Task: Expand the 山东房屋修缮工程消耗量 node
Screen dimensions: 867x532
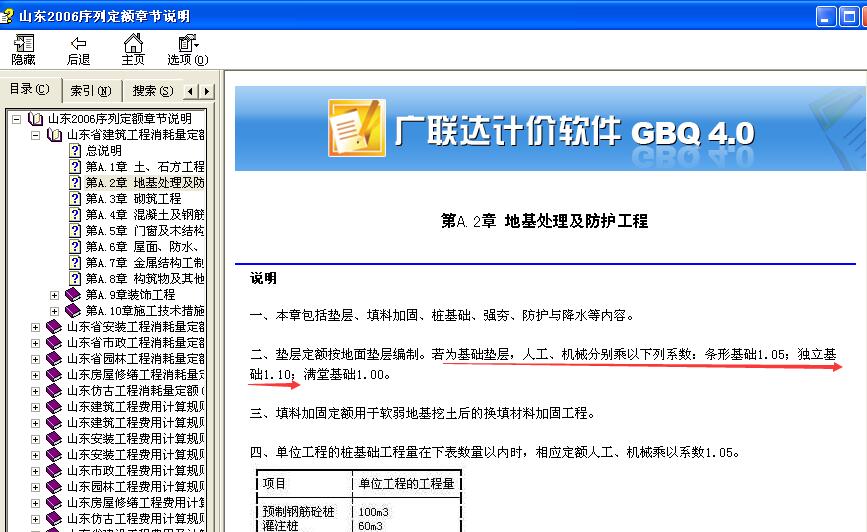Action: [x=35, y=375]
